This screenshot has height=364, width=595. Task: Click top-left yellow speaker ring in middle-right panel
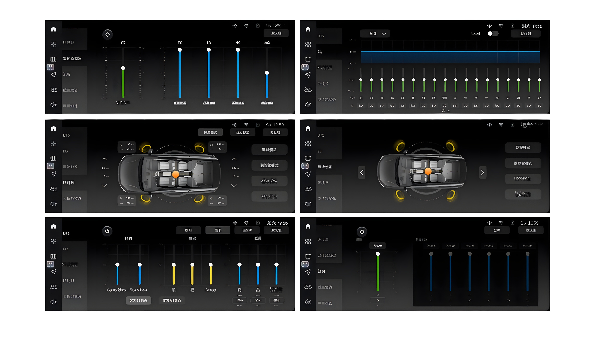click(x=400, y=146)
